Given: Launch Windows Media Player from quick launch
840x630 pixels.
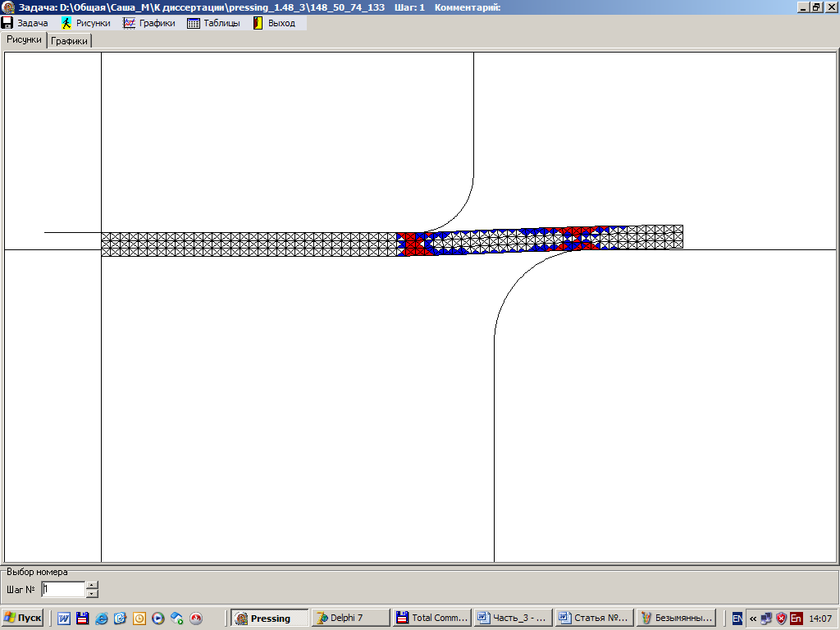Looking at the screenshot, I should click(158, 619).
